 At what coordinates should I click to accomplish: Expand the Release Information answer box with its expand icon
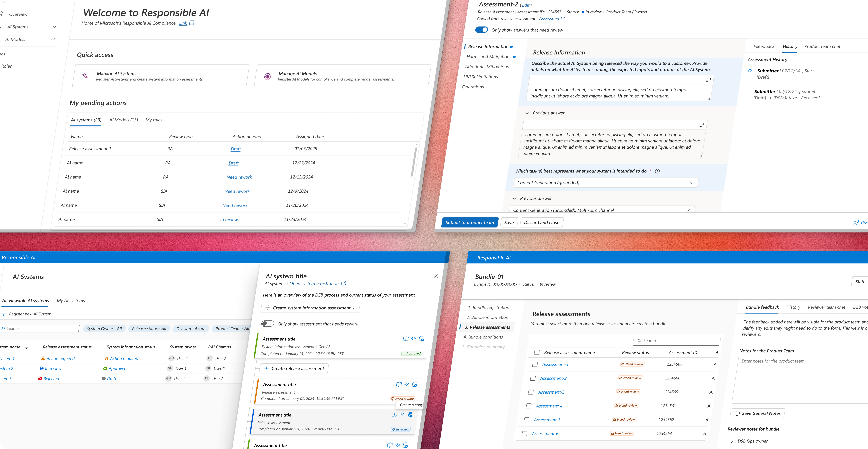coord(709,80)
